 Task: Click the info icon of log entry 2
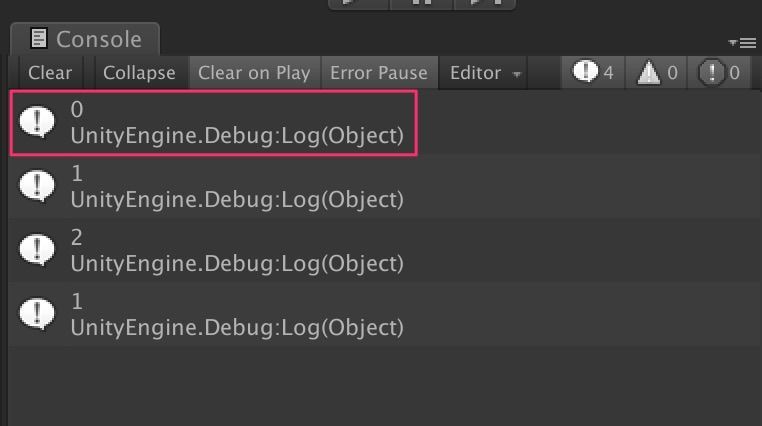37,250
